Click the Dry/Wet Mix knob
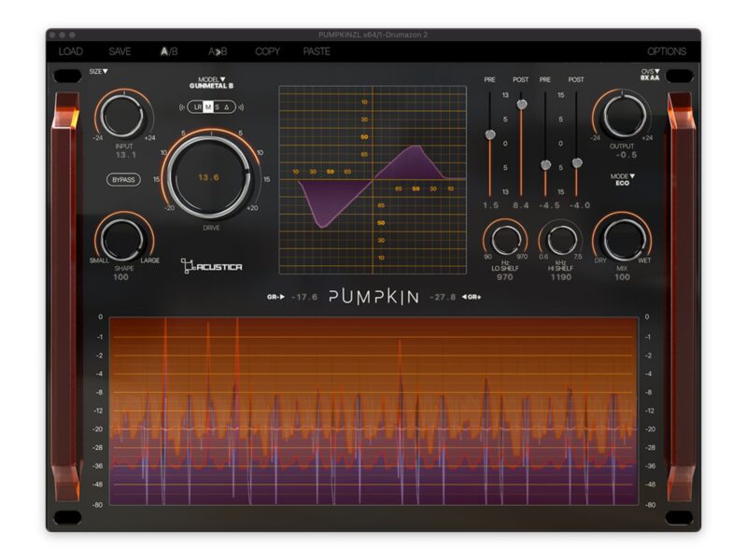The image size is (747, 560). (623, 238)
